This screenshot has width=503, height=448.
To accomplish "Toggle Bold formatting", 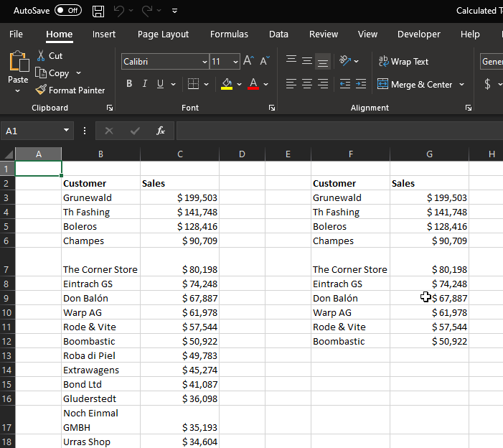I will click(129, 84).
